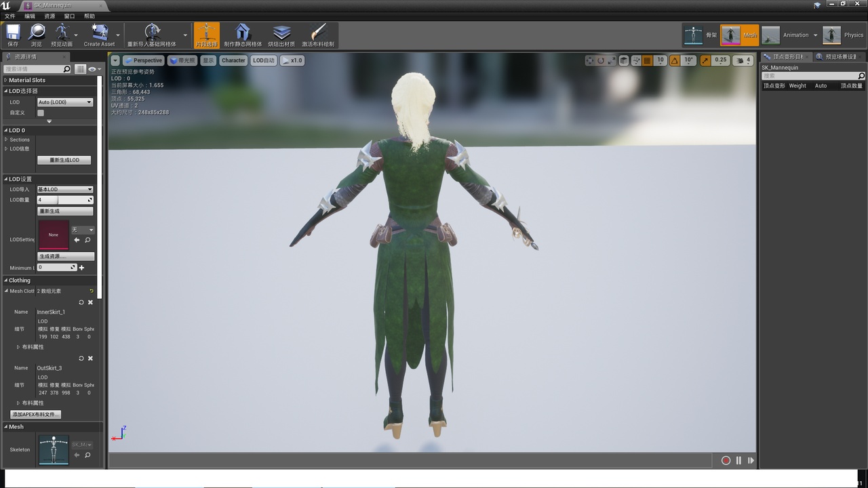Open the 窗口 menu

pyautogui.click(x=69, y=16)
